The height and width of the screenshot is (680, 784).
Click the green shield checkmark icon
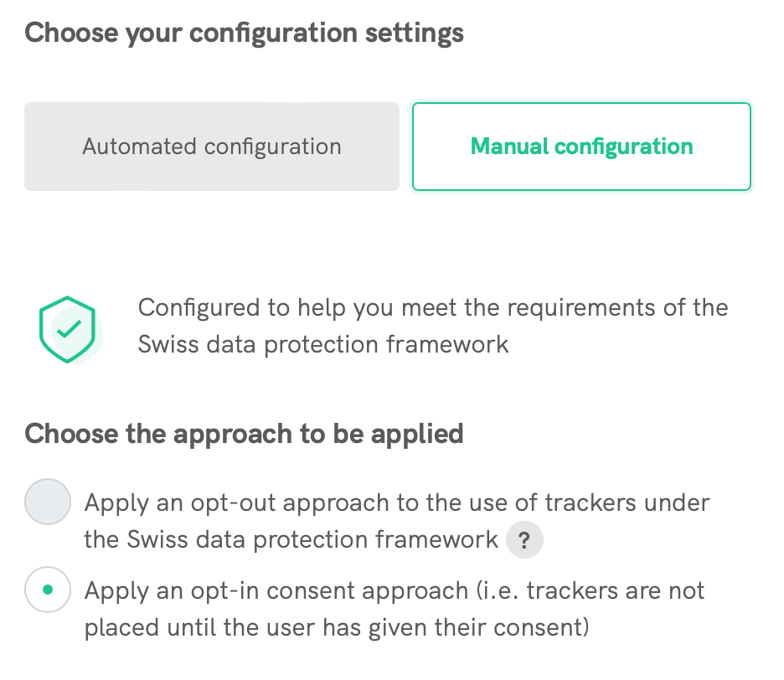tap(69, 328)
